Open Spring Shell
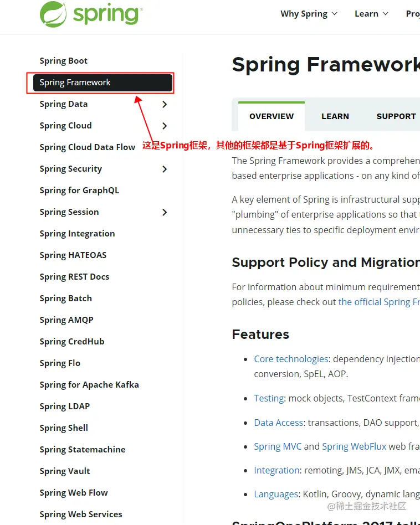 pos(64,428)
